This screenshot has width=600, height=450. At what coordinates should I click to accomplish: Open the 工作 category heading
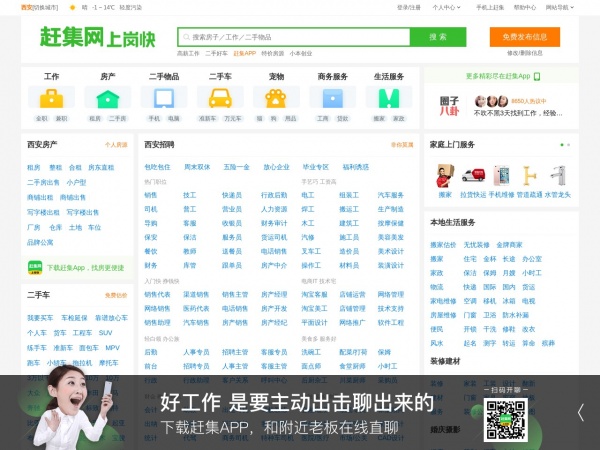(x=52, y=77)
